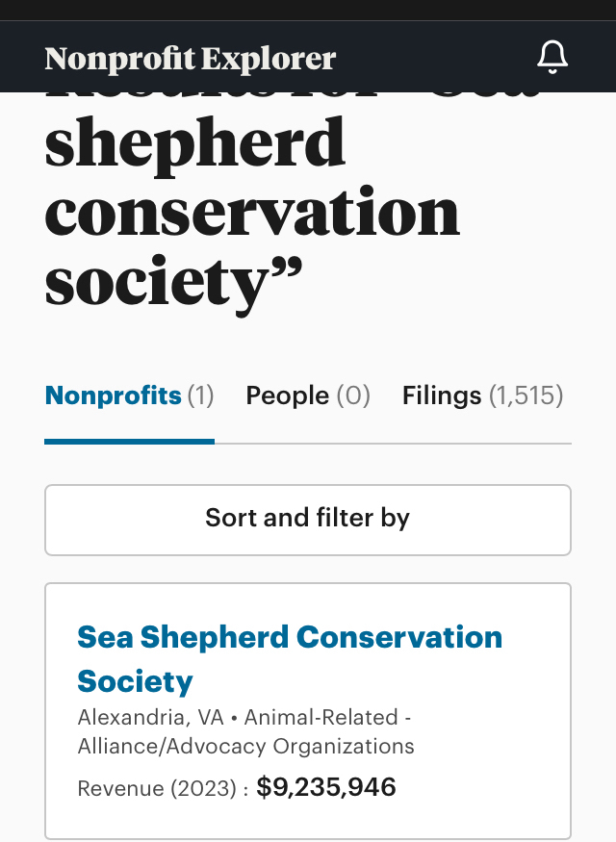Select the Nonprofits results tab
616x842 pixels.
pos(114,395)
